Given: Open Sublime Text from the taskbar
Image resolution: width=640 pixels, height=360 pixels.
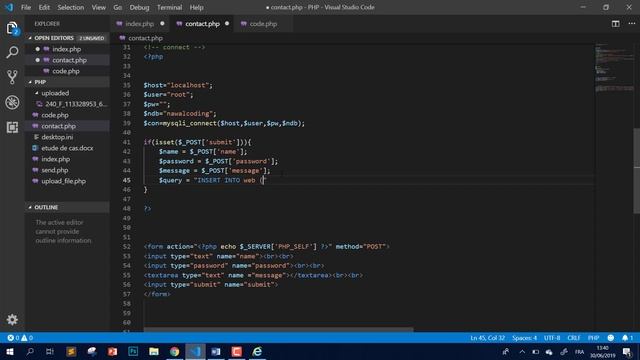Looking at the screenshot, I should [71, 351].
